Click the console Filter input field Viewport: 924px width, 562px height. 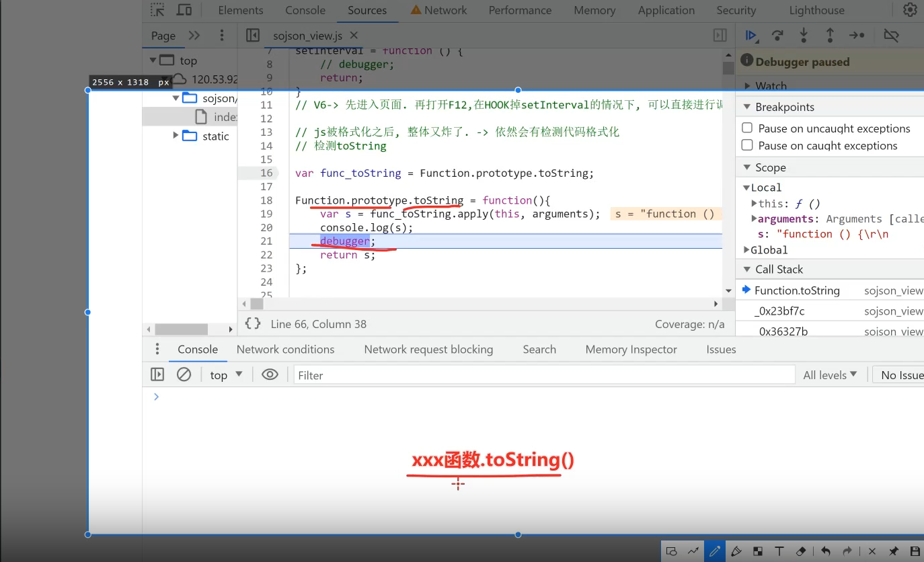click(x=544, y=374)
